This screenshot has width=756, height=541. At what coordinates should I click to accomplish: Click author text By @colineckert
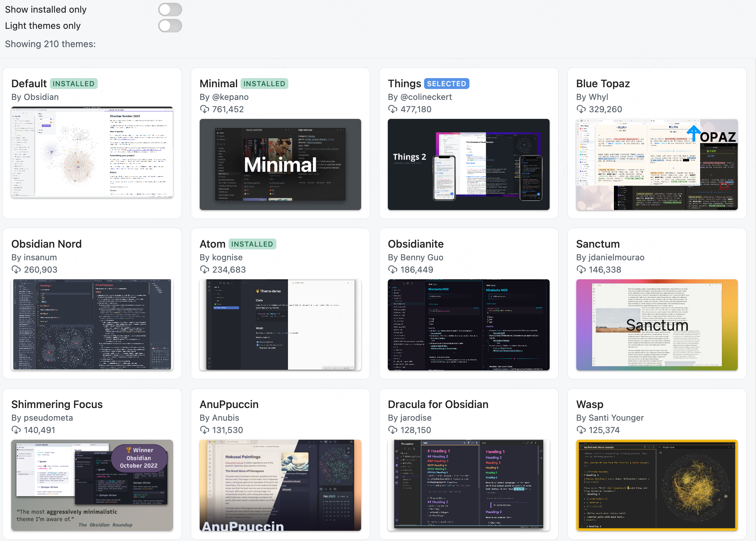coord(420,97)
